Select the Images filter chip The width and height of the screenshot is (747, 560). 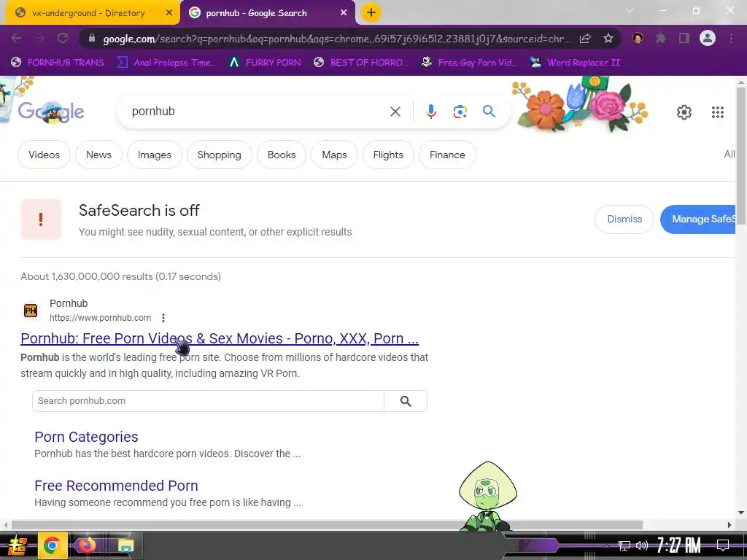[x=155, y=155]
